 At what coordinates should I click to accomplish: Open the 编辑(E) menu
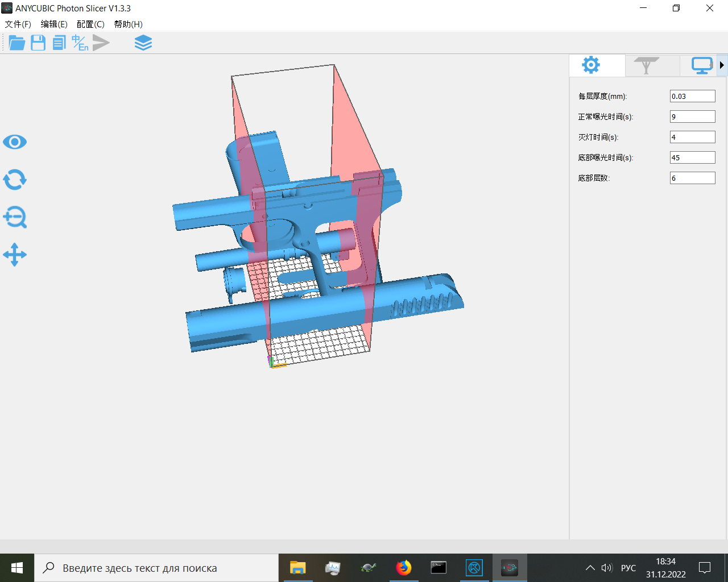pyautogui.click(x=54, y=24)
